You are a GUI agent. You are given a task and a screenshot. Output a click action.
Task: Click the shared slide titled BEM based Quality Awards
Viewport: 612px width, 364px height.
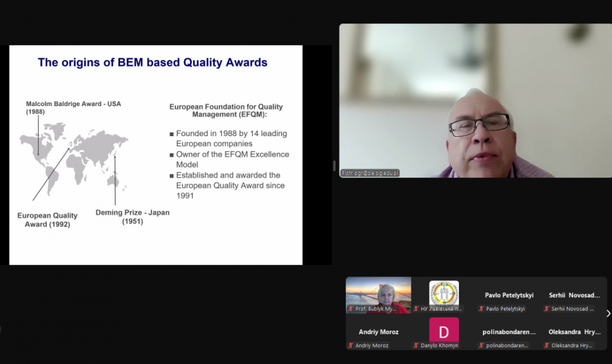click(156, 154)
